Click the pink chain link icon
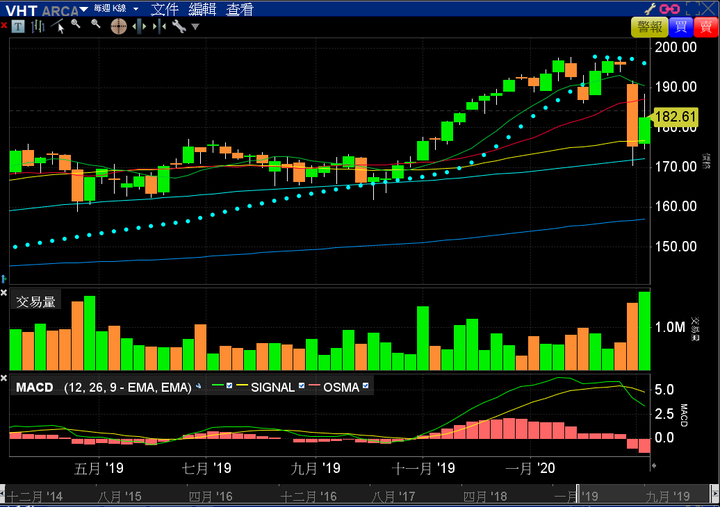The height and width of the screenshot is (507, 720). click(x=669, y=9)
